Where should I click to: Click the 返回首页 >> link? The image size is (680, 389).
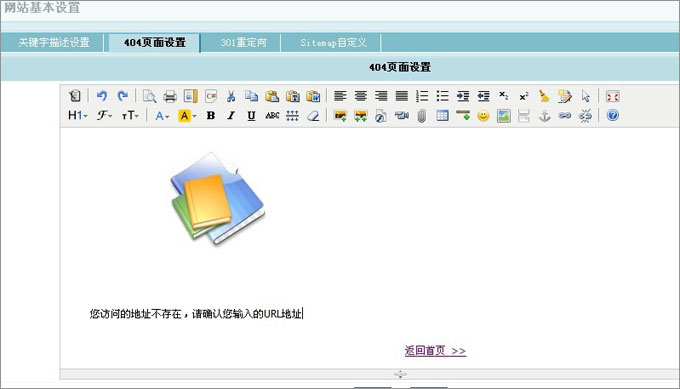[x=435, y=350]
